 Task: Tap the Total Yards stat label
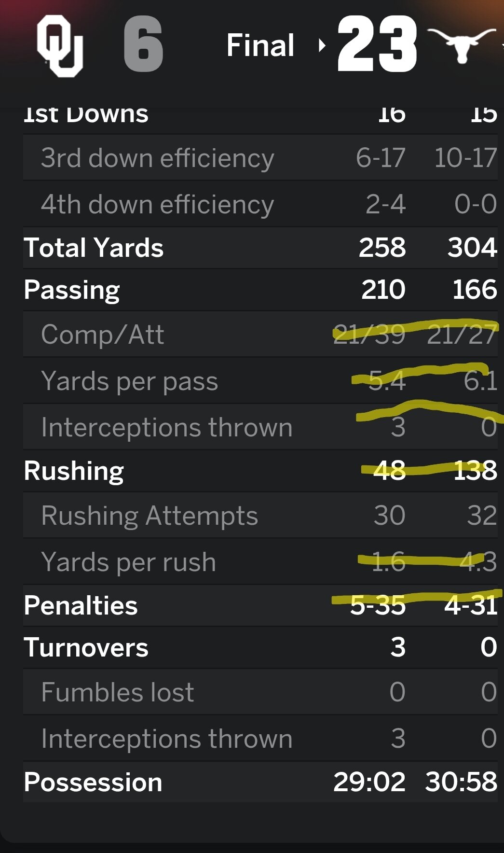click(94, 248)
